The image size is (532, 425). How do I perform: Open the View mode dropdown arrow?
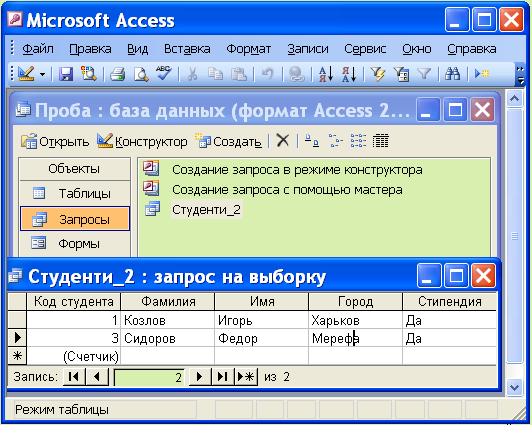[42, 74]
